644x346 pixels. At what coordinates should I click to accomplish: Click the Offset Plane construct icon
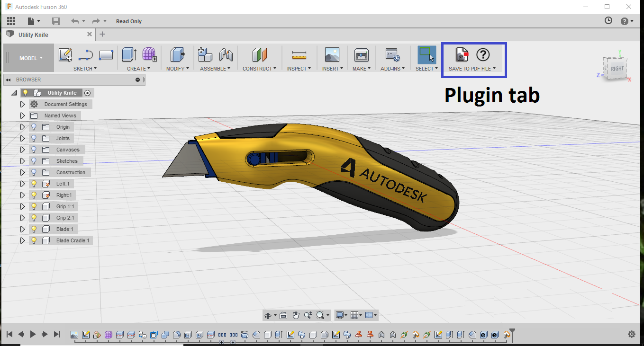[x=259, y=55]
